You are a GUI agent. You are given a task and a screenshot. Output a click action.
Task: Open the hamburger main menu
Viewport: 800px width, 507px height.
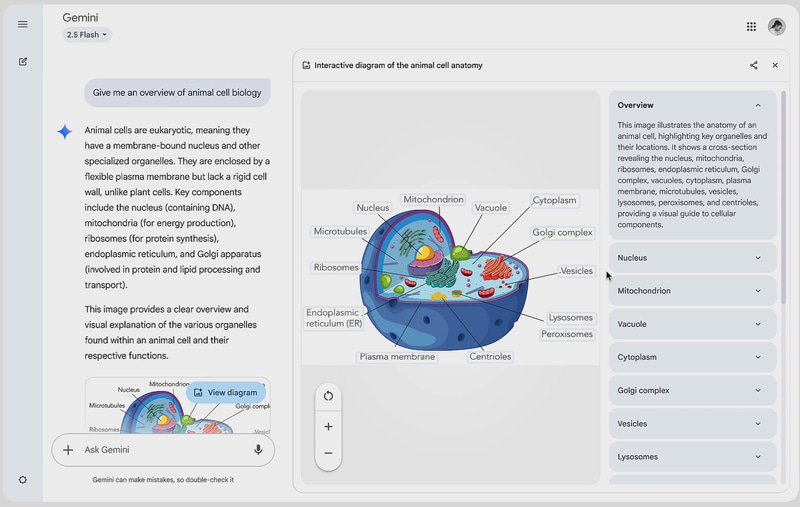coord(22,24)
